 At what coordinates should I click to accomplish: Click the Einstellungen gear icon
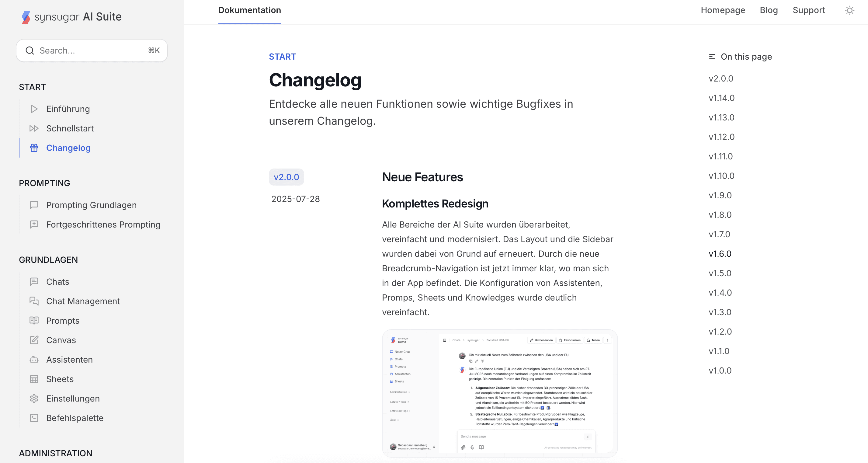[x=34, y=399]
